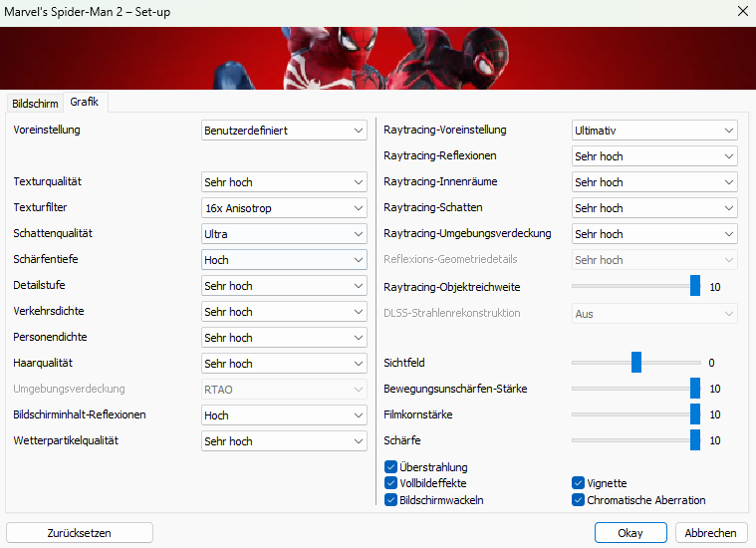The image size is (756, 548).
Task: Click the Schärfe slider handle
Action: (695, 440)
